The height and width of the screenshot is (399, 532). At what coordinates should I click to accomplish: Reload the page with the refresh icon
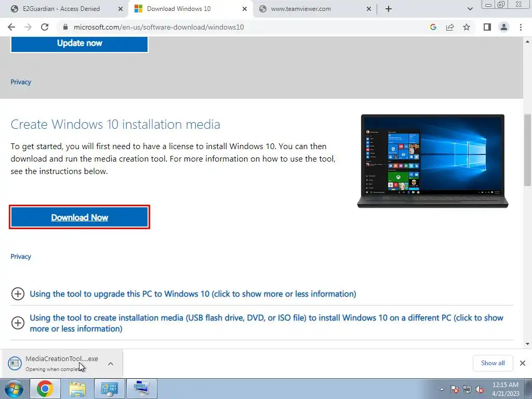[x=45, y=27]
